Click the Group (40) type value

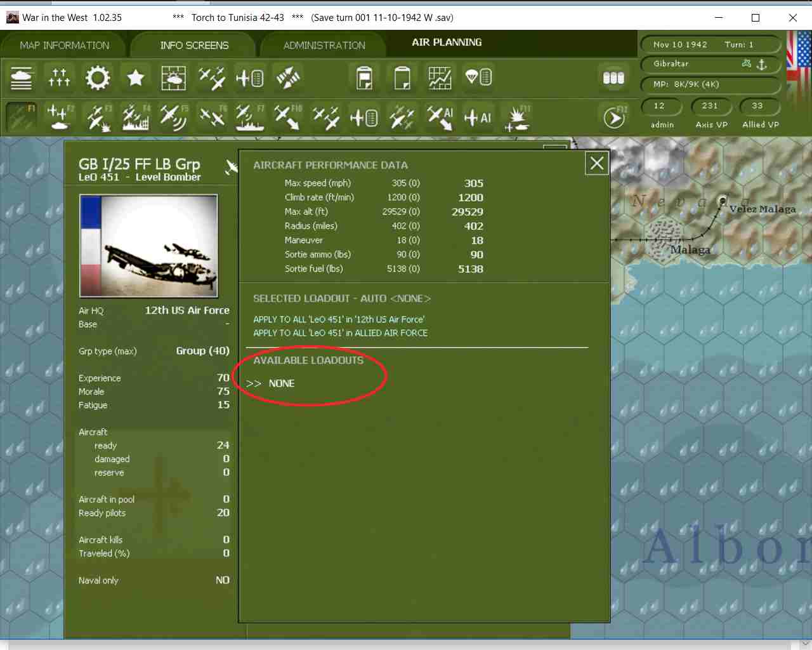203,351
